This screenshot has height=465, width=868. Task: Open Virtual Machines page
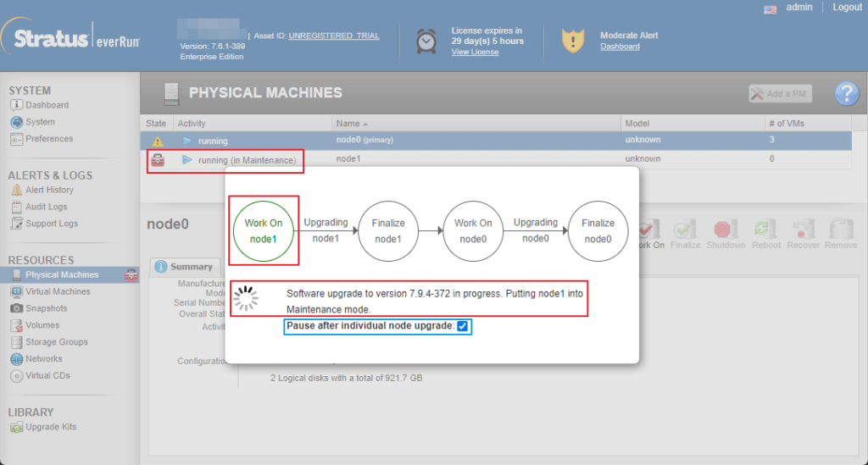pyautogui.click(x=58, y=291)
